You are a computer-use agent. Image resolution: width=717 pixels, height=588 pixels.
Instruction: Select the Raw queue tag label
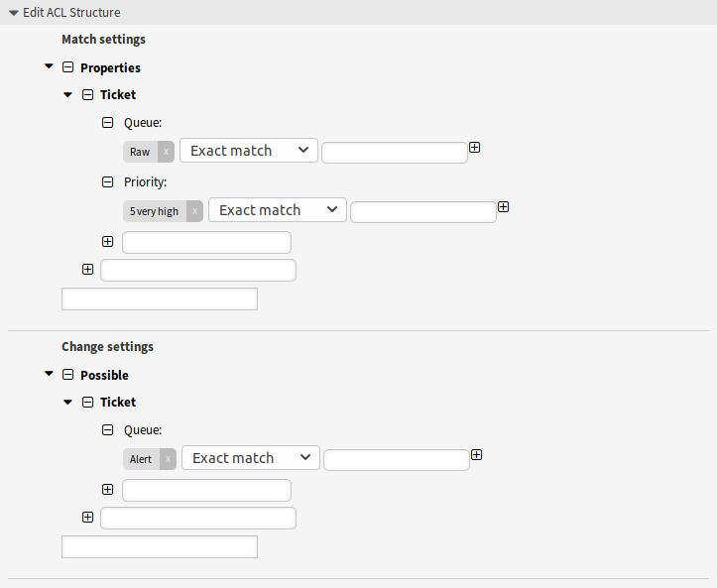coord(140,152)
